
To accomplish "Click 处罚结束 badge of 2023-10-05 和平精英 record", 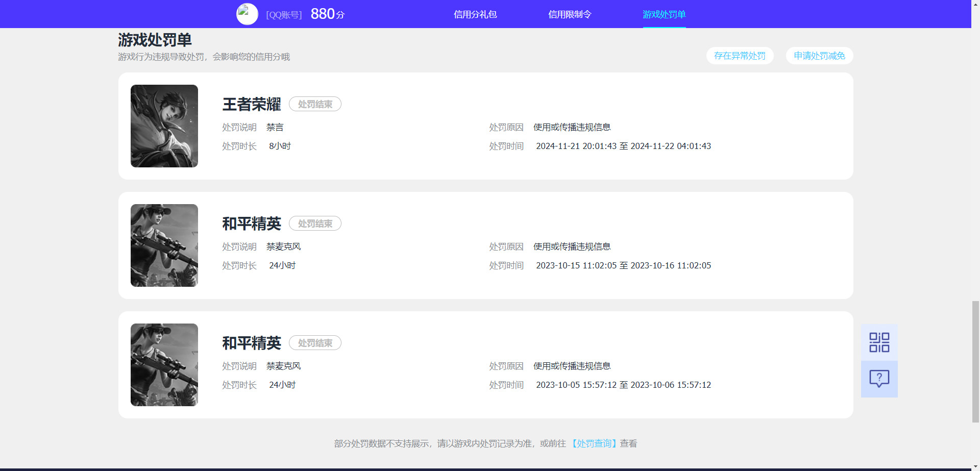I will click(315, 343).
